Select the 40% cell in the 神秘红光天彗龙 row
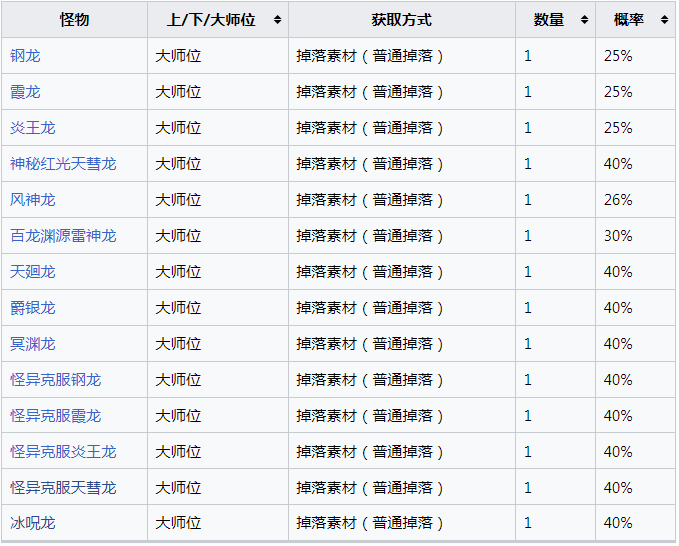The image size is (679, 546). [x=635, y=164]
